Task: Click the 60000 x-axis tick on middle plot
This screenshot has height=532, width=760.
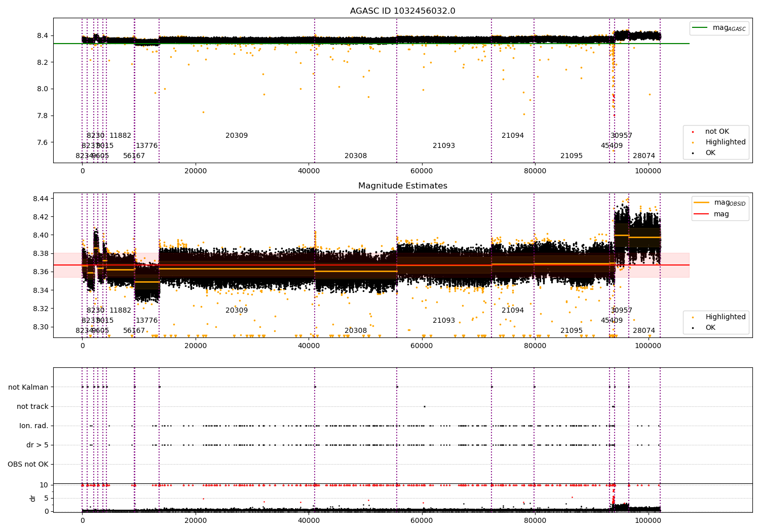Action: 422,346
